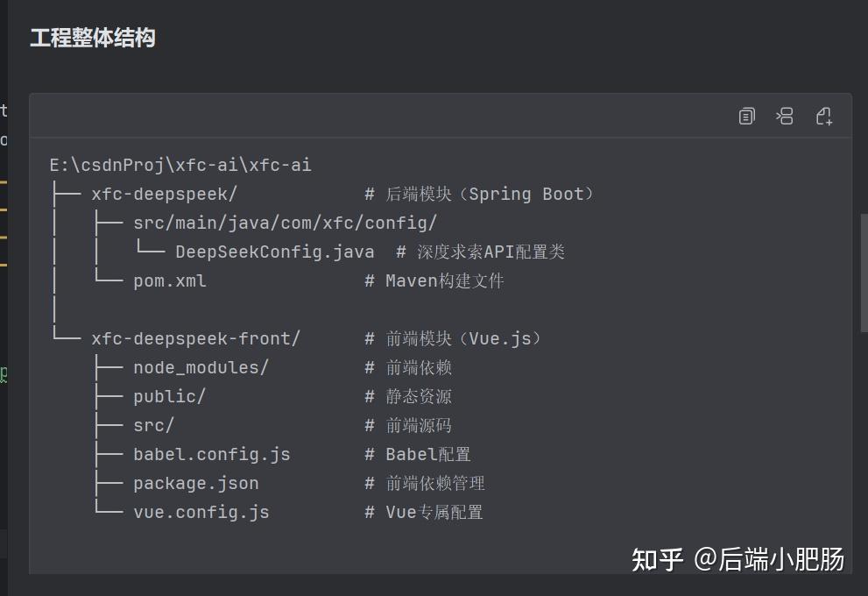Click the copy code icon
The height and width of the screenshot is (596, 868).
745,115
